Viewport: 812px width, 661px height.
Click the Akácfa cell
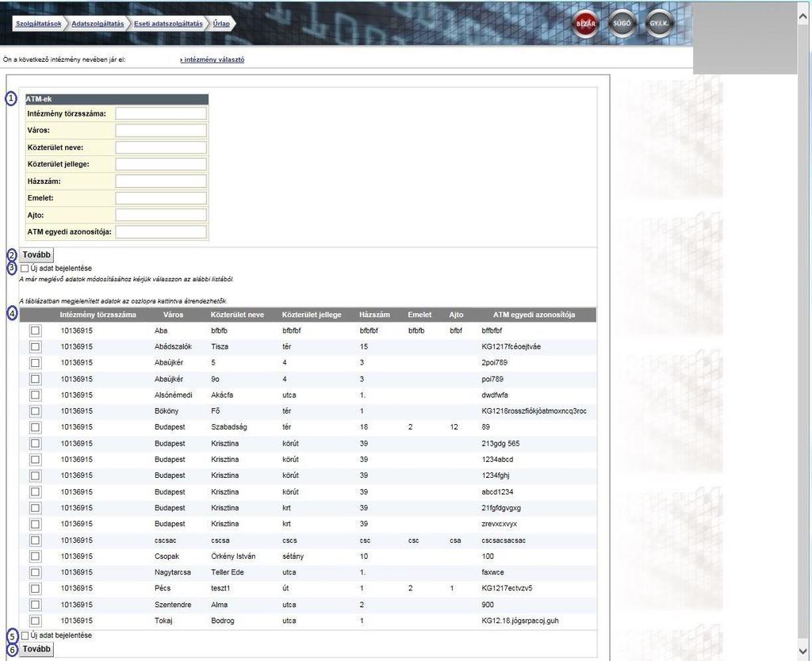tap(222, 395)
